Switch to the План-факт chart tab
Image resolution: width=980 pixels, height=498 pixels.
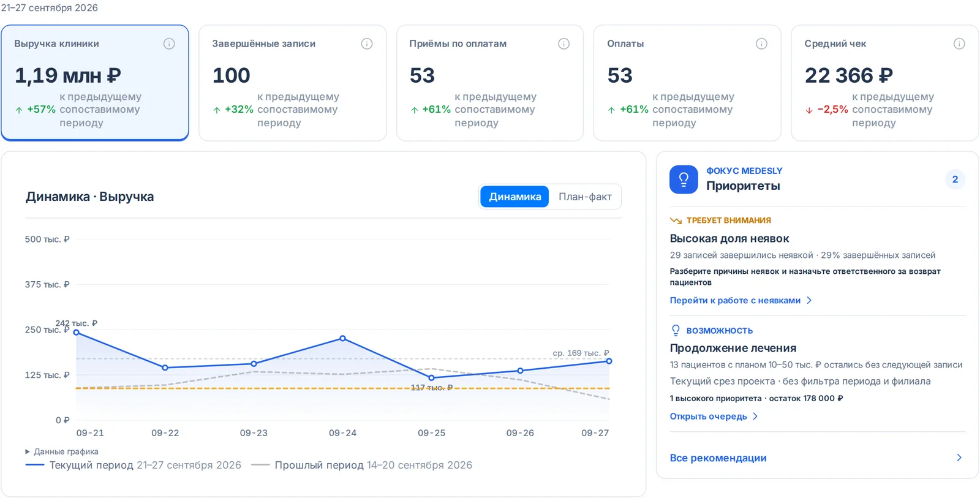(585, 197)
